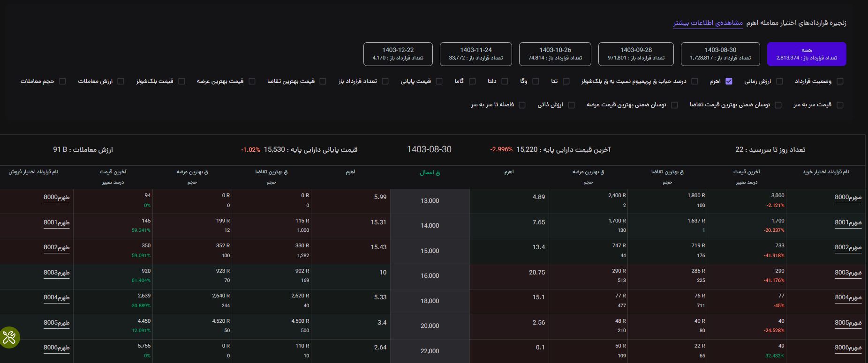This screenshot has width=868, height=363.
Task: Click the 18,000 strike price cell
Action: [430, 301]
